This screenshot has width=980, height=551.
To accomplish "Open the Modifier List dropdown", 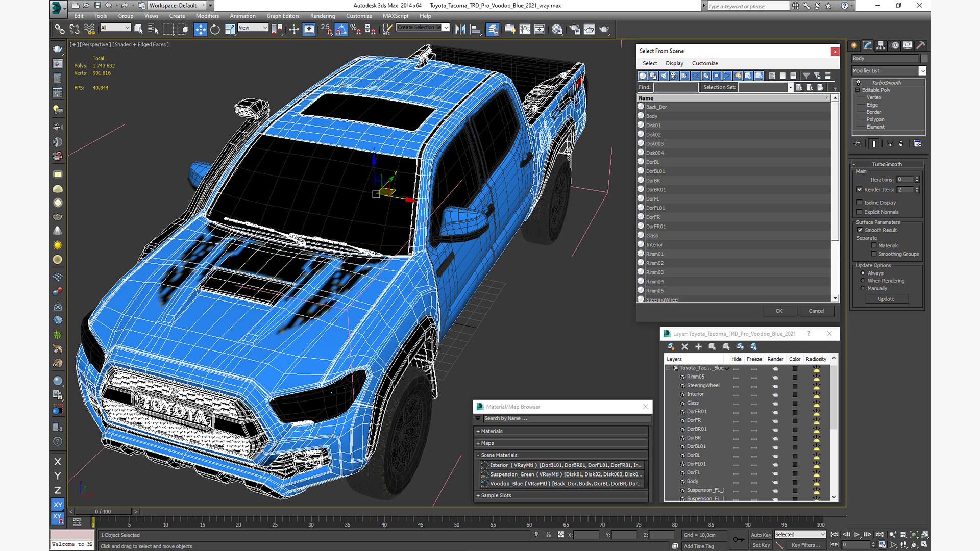I will (x=922, y=71).
